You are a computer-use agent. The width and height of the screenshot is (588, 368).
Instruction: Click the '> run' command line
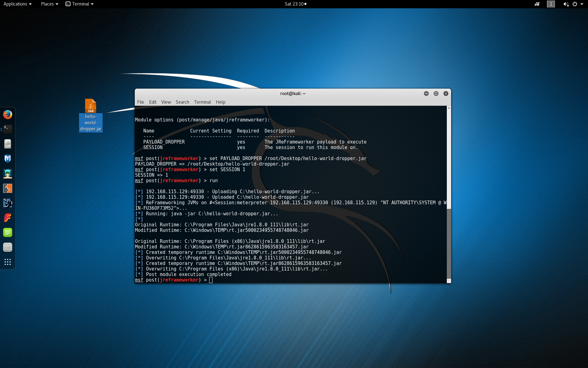pyautogui.click(x=176, y=181)
